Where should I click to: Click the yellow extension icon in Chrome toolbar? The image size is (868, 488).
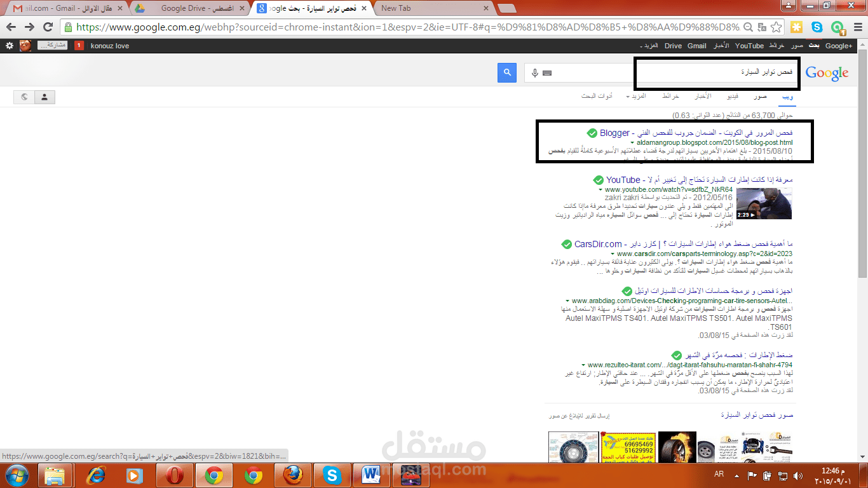797,27
